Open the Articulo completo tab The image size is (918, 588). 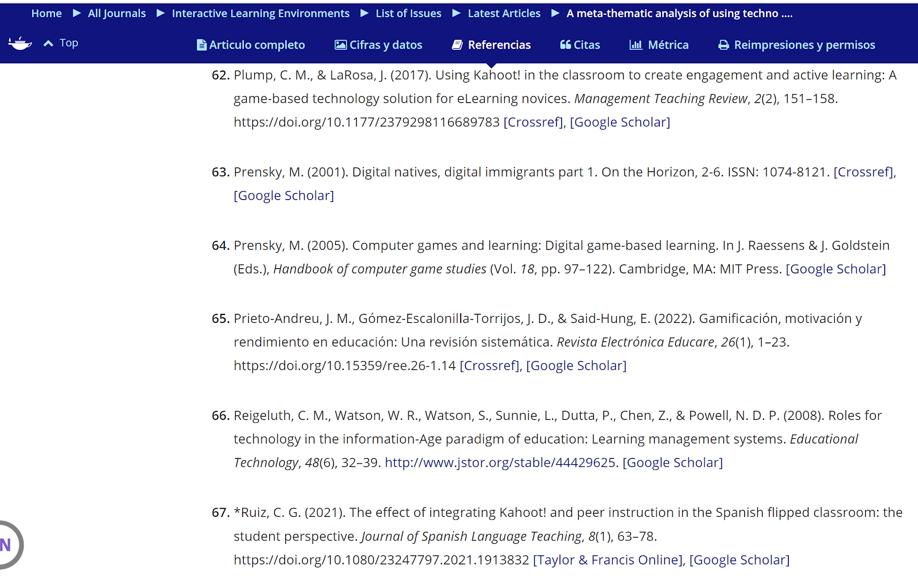coord(251,45)
